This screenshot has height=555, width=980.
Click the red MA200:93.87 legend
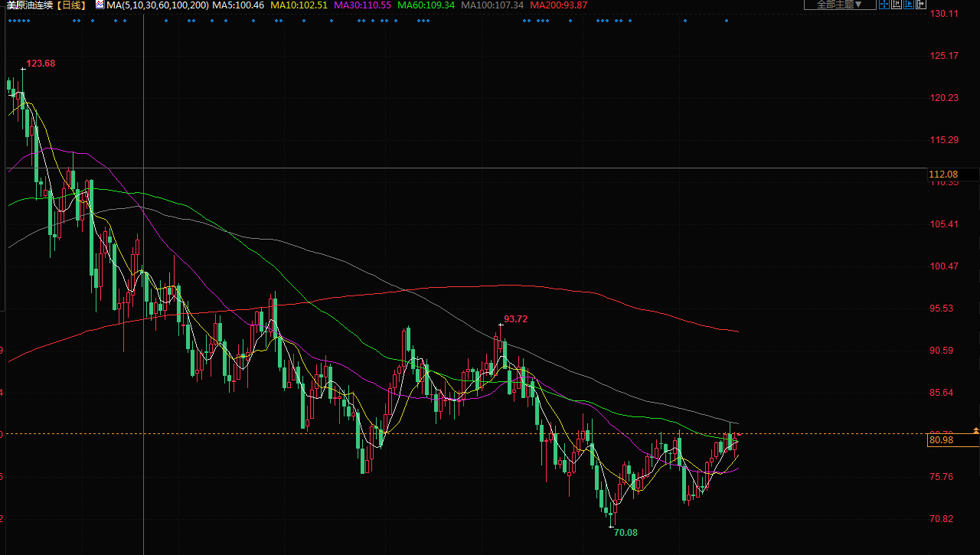point(559,5)
